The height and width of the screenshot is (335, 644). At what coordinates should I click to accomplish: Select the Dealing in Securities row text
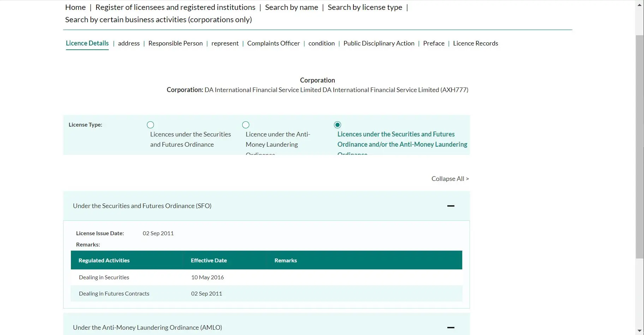click(104, 278)
